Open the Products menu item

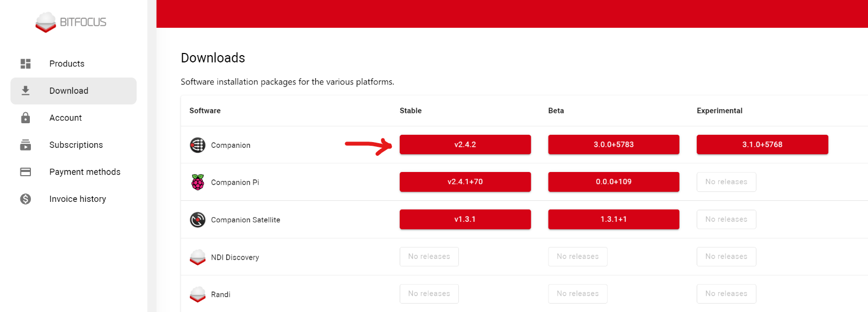click(x=73, y=63)
